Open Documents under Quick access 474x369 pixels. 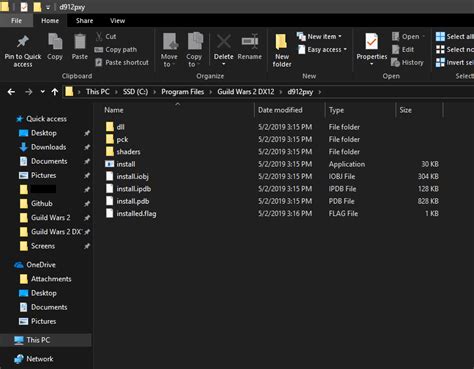(x=49, y=161)
